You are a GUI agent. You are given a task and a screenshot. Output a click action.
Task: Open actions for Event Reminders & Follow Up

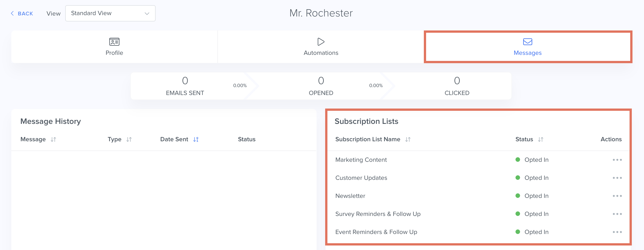pyautogui.click(x=617, y=232)
